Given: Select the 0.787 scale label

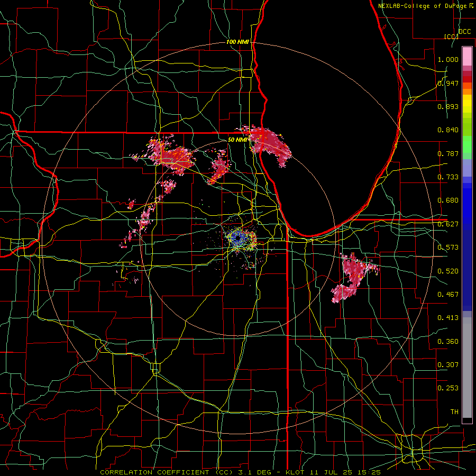Looking at the screenshot, I should click(448, 153).
